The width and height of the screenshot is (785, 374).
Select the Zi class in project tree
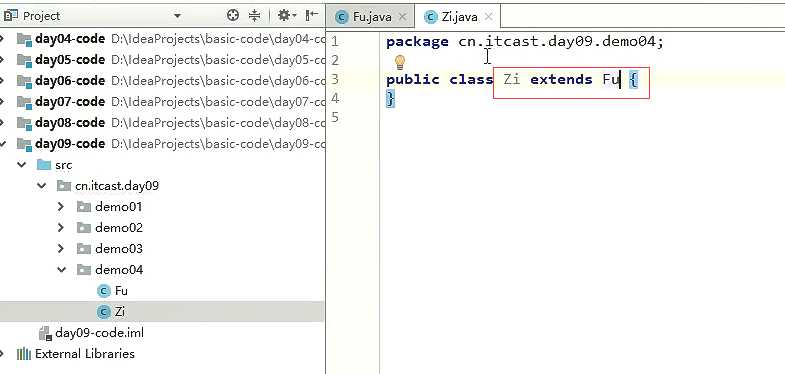120,312
